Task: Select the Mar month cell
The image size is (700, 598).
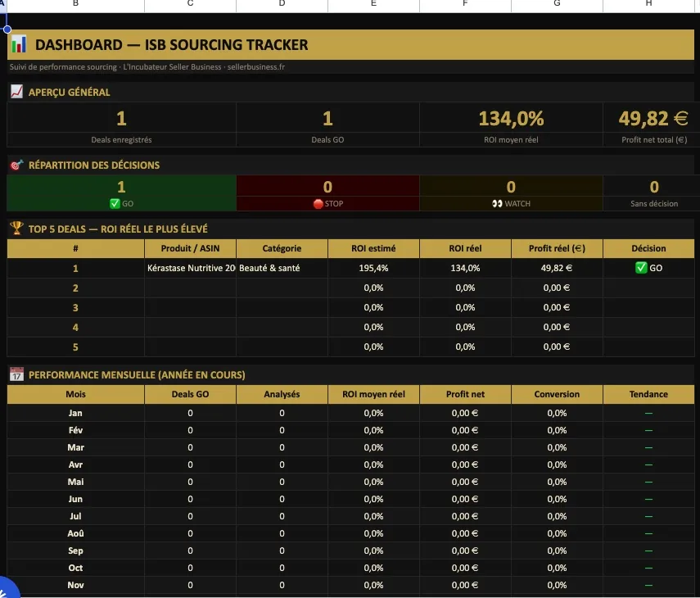Action: tap(75, 447)
